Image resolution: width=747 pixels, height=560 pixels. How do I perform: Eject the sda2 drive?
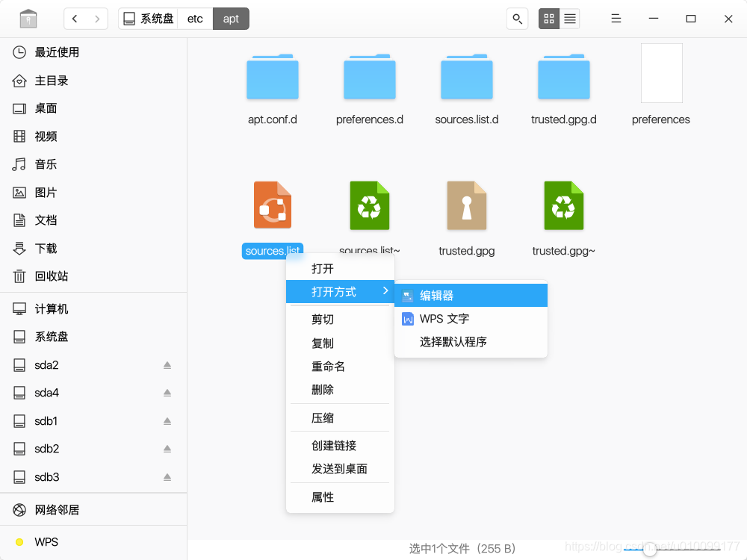tap(167, 364)
